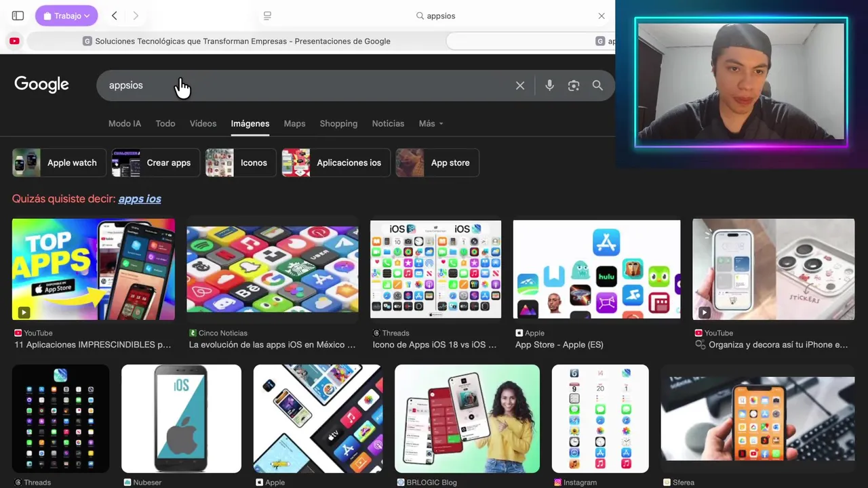Open '11 Aplicaciones IMPRESCINDIBLES' result title

click(93, 344)
